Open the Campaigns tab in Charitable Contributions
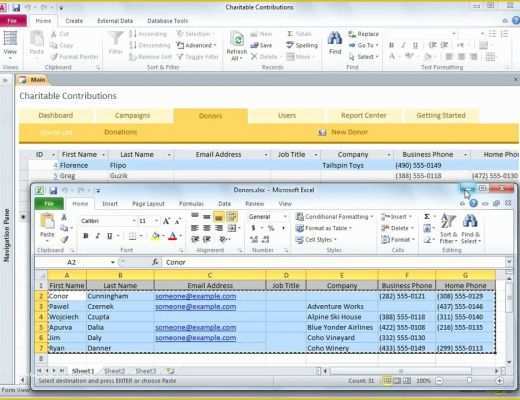 point(132,116)
